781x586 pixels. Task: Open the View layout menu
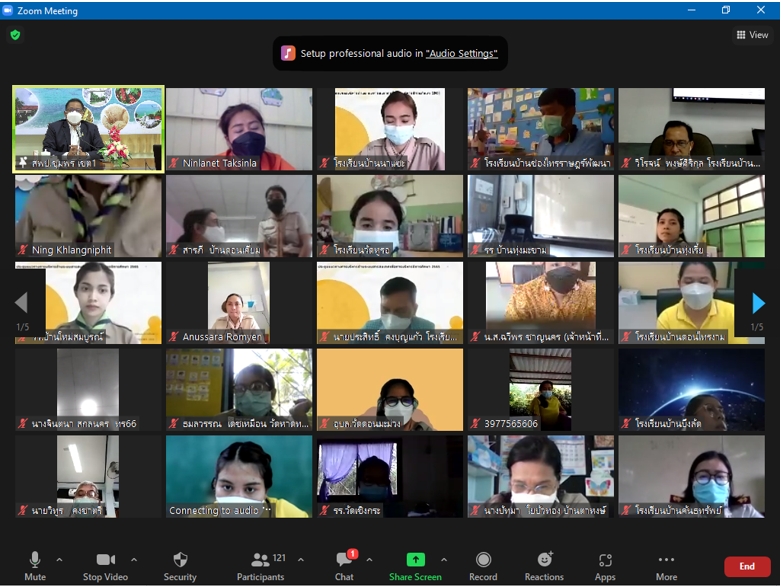[x=753, y=35]
